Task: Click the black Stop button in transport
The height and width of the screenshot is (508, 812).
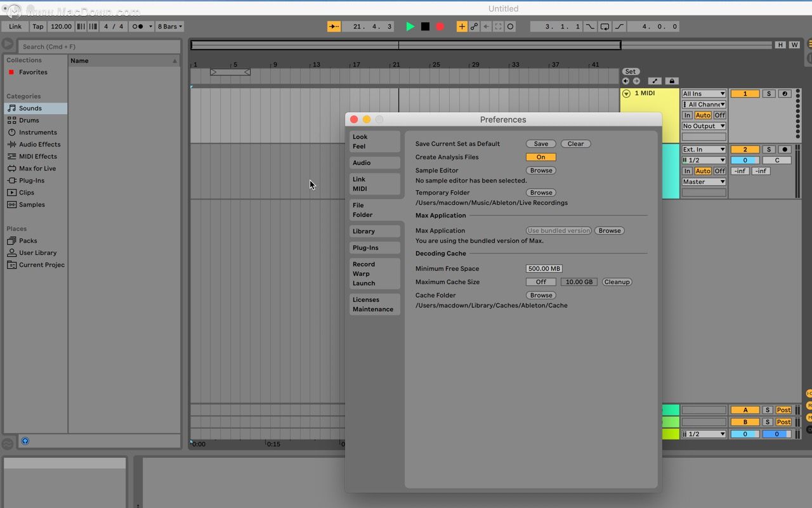Action: (425, 27)
